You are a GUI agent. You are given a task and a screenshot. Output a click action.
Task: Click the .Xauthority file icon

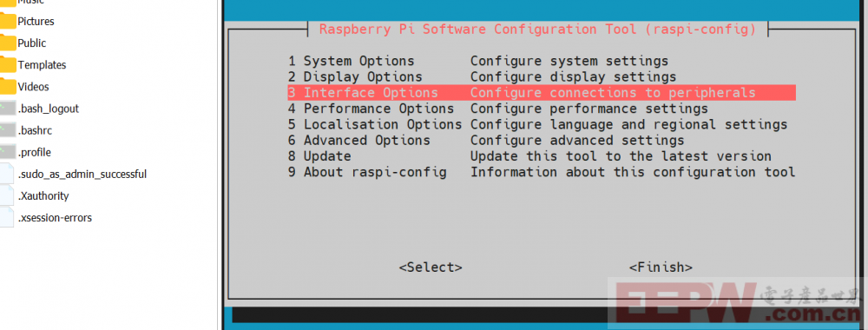coord(7,196)
